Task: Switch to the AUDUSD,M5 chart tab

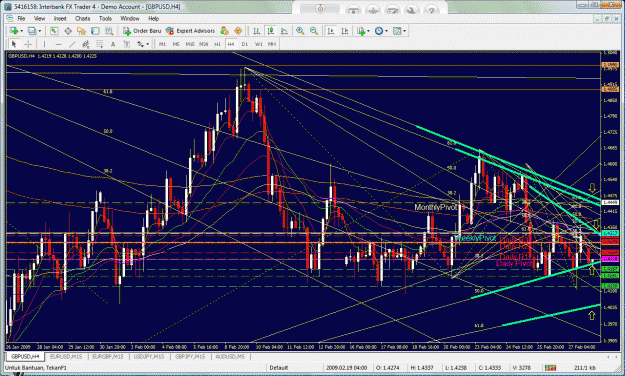Action: coord(230,356)
